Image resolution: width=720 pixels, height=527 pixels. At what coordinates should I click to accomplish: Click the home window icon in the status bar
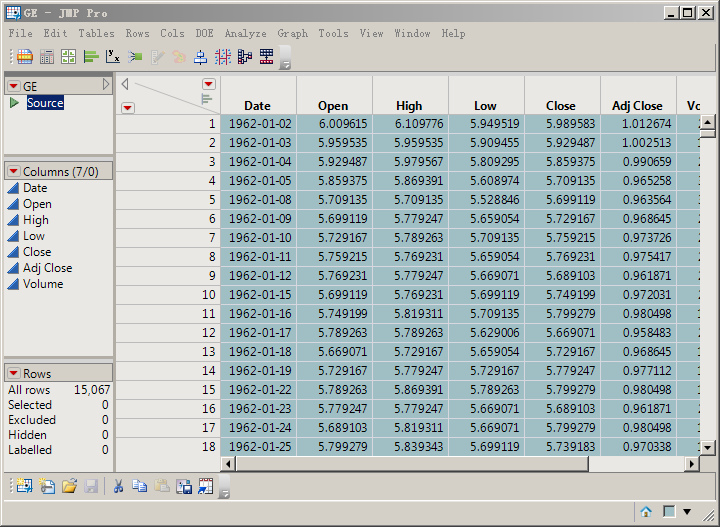click(x=646, y=512)
